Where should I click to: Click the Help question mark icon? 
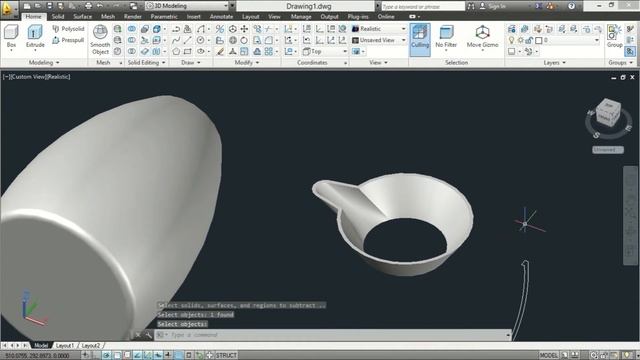click(x=571, y=6)
